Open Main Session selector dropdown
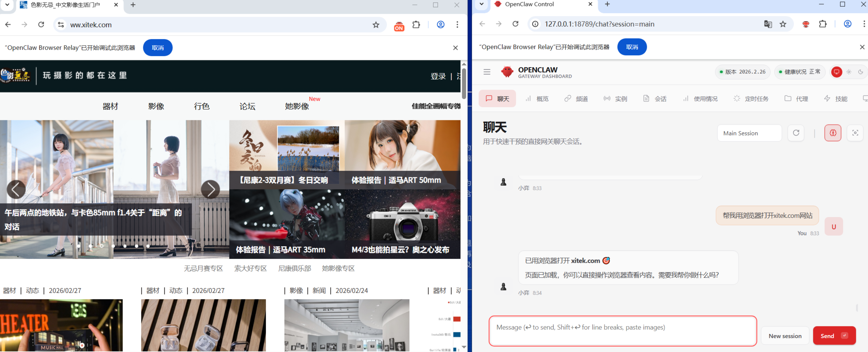Image resolution: width=868 pixels, height=352 pixels. [749, 133]
